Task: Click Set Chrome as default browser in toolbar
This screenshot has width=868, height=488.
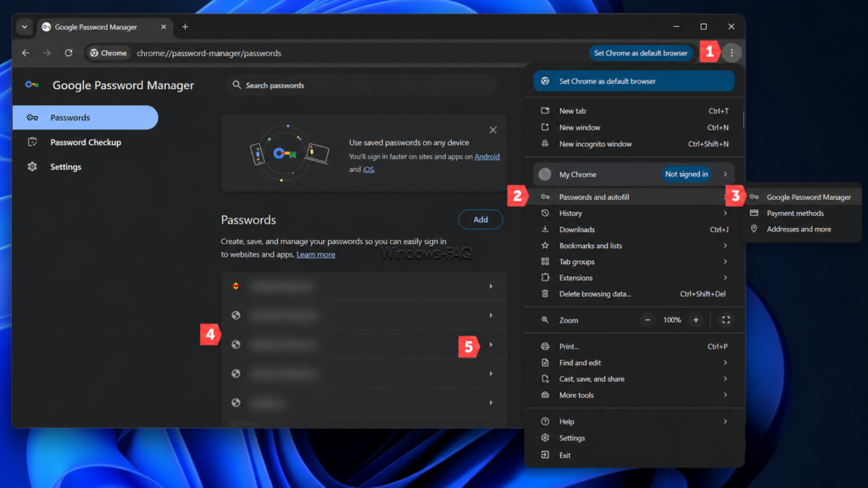Action: (641, 53)
